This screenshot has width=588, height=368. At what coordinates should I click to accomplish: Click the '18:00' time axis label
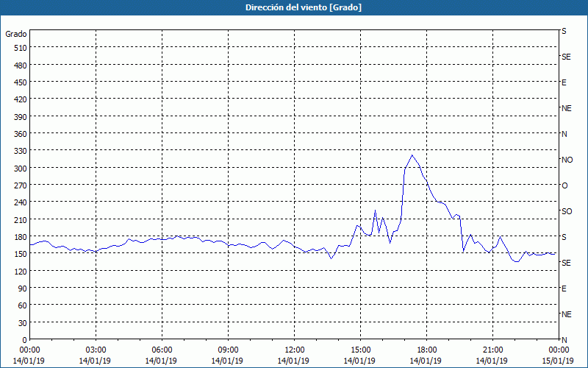pos(426,350)
